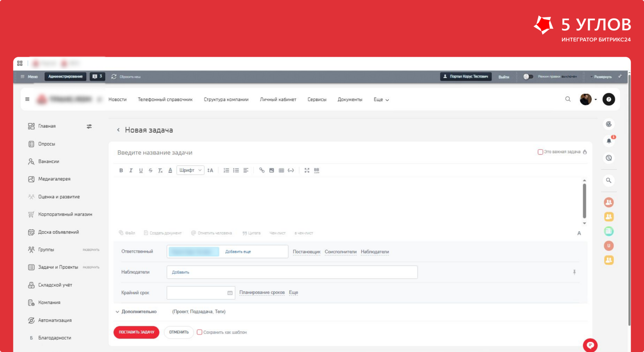Insert image icon in editor
Viewport: 644px width, 352px height.
pos(271,170)
